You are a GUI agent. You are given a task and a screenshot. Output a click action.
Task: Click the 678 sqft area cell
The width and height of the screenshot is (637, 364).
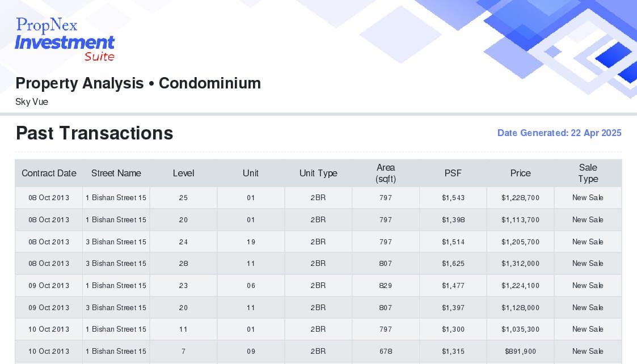point(386,352)
